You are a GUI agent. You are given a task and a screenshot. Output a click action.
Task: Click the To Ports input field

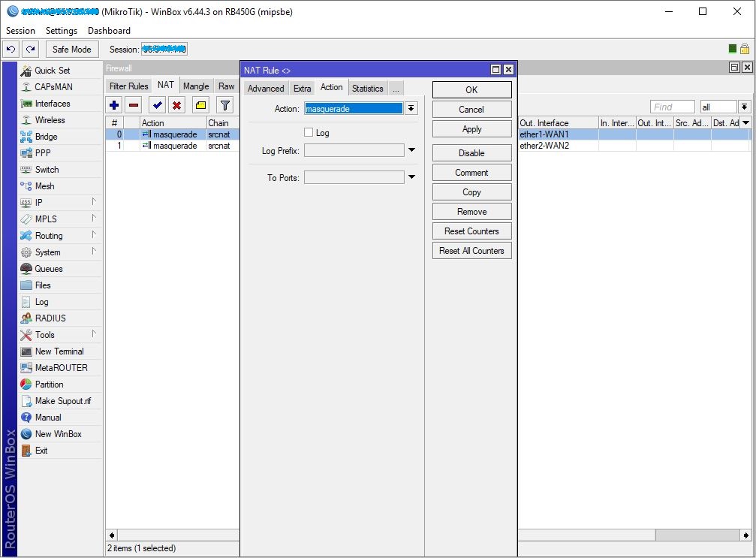tap(354, 177)
